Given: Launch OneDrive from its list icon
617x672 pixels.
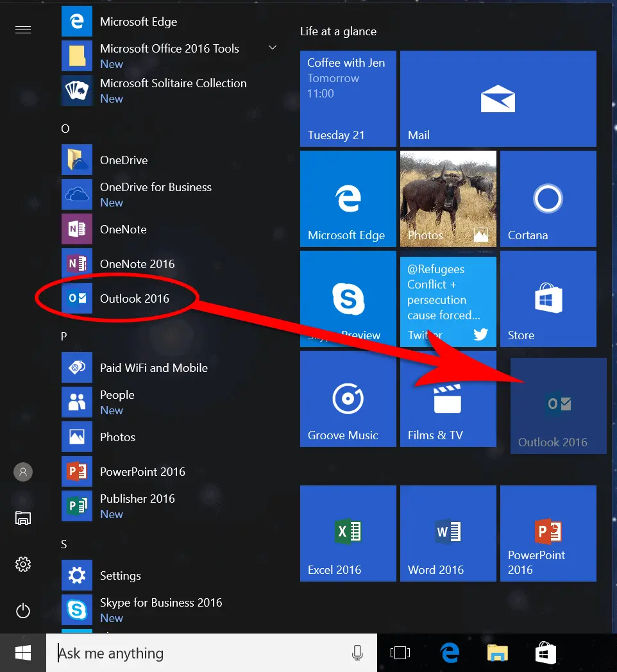Looking at the screenshot, I should [77, 160].
